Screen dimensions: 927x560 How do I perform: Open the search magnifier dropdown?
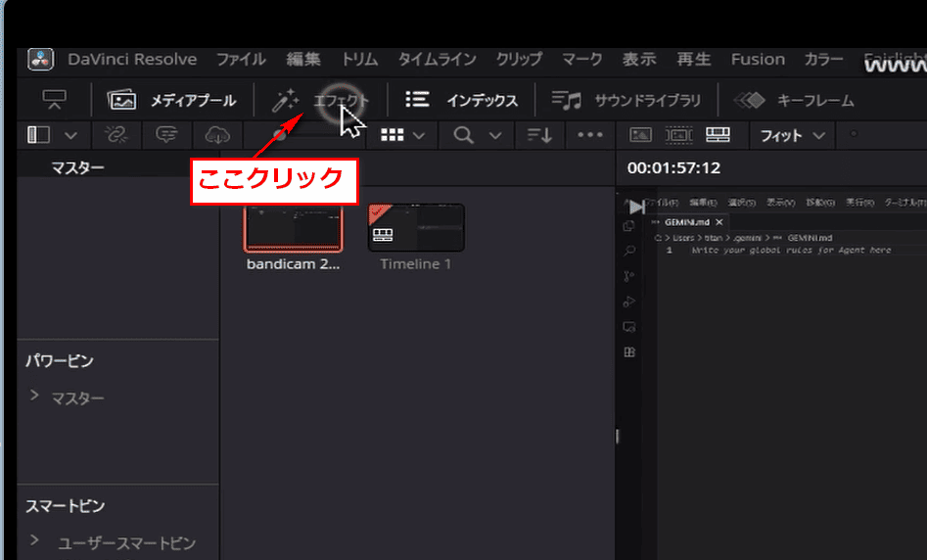(477, 135)
